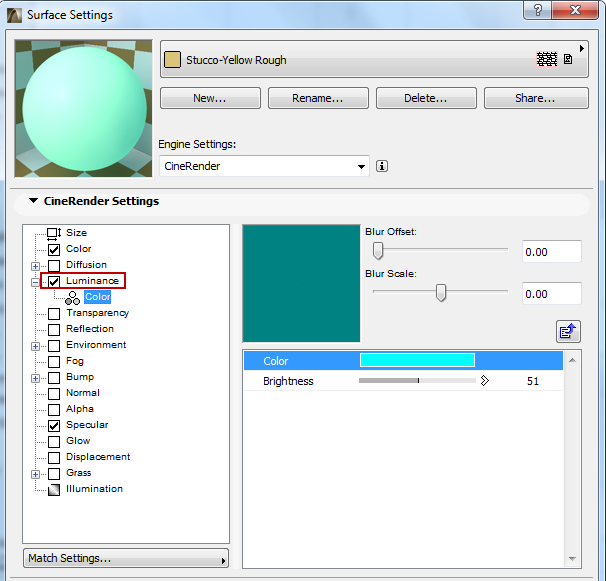Screen dimensions: 606x581
Task: Click the load-from-file icon under blur sliders
Action: point(568,331)
